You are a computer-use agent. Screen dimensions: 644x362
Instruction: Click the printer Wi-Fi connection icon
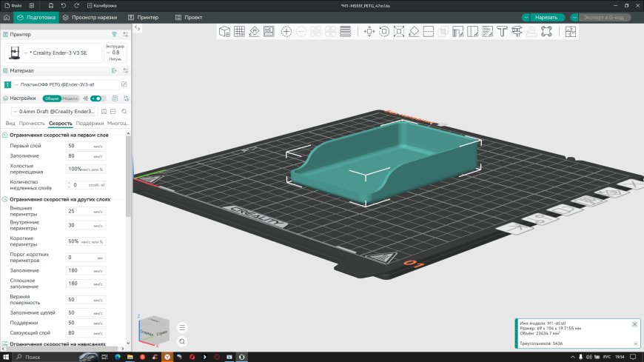pos(114,35)
